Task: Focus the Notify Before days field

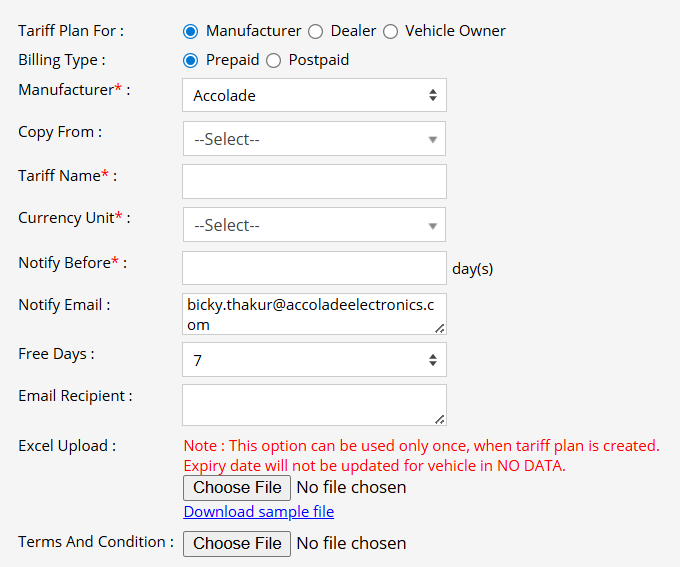Action: coord(314,268)
